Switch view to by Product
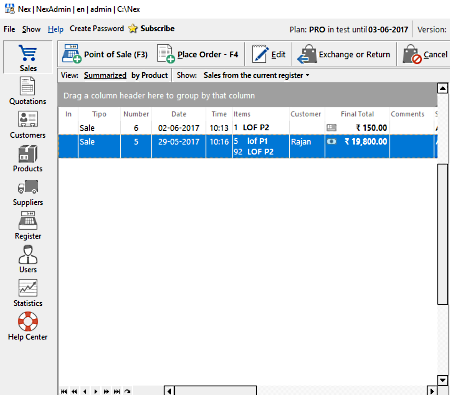 (x=150, y=75)
